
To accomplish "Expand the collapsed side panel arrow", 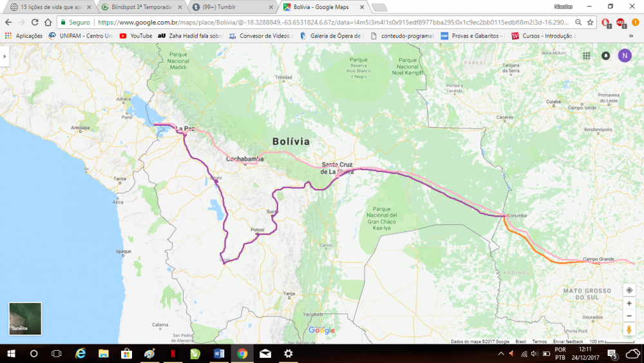I will (x=4, y=56).
